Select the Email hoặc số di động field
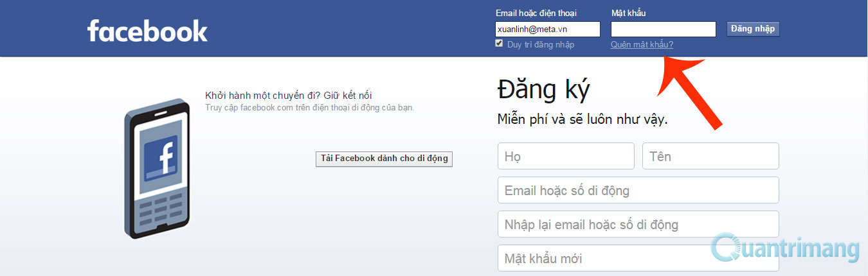The width and height of the screenshot is (868, 276). 638,190
